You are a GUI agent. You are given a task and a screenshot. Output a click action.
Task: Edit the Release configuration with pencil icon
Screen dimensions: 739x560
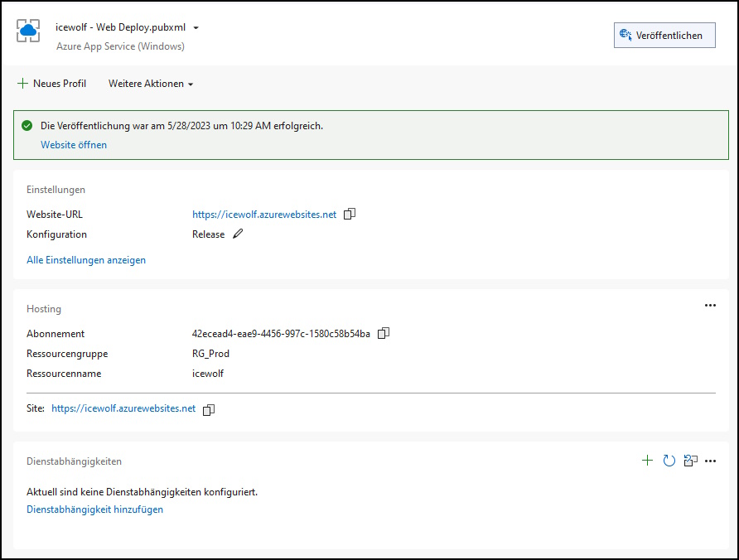(238, 234)
